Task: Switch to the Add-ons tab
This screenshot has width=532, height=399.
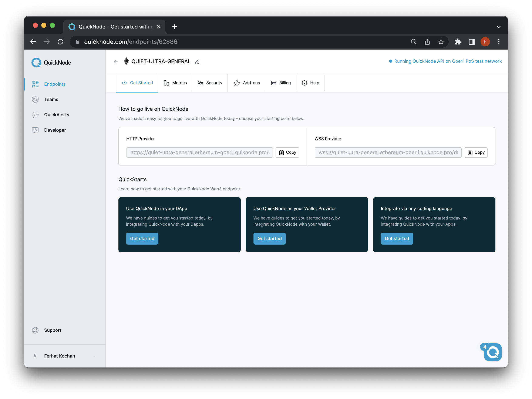Action: (x=247, y=83)
